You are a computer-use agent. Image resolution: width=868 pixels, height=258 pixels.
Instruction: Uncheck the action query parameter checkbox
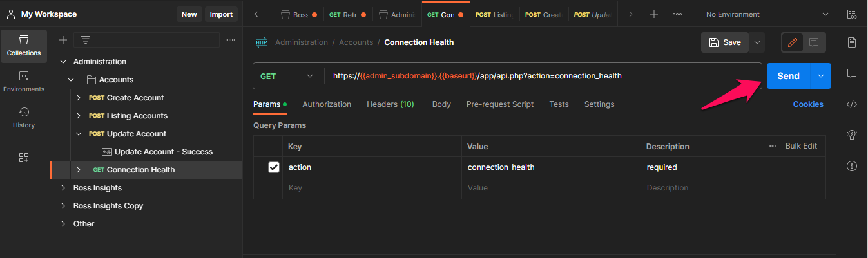point(274,167)
